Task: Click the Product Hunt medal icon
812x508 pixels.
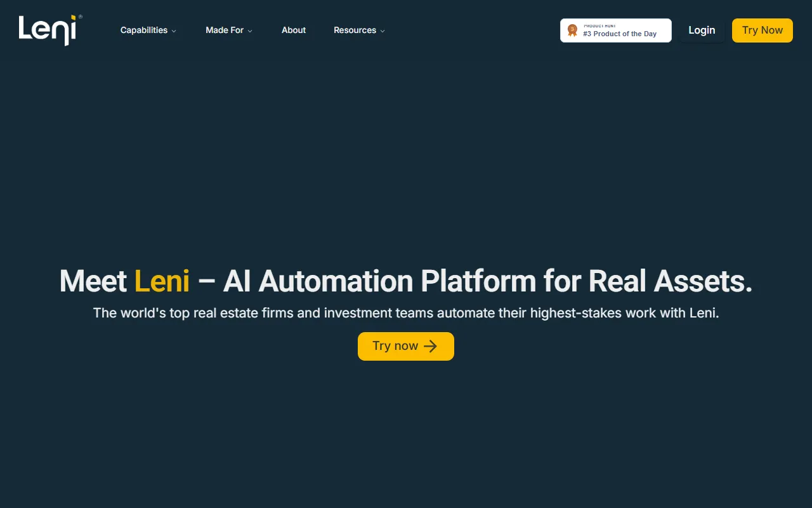Action: pos(572,30)
